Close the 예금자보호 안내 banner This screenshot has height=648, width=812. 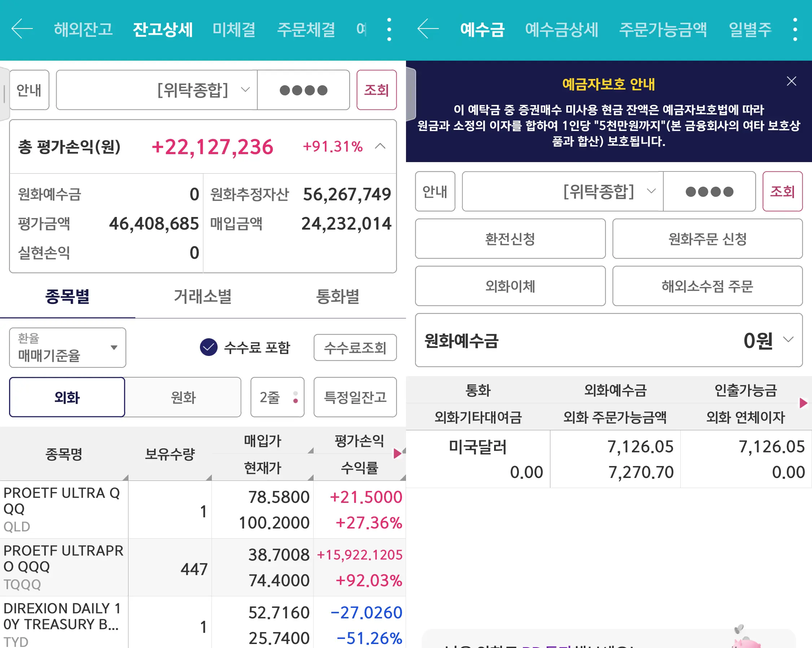(x=791, y=81)
